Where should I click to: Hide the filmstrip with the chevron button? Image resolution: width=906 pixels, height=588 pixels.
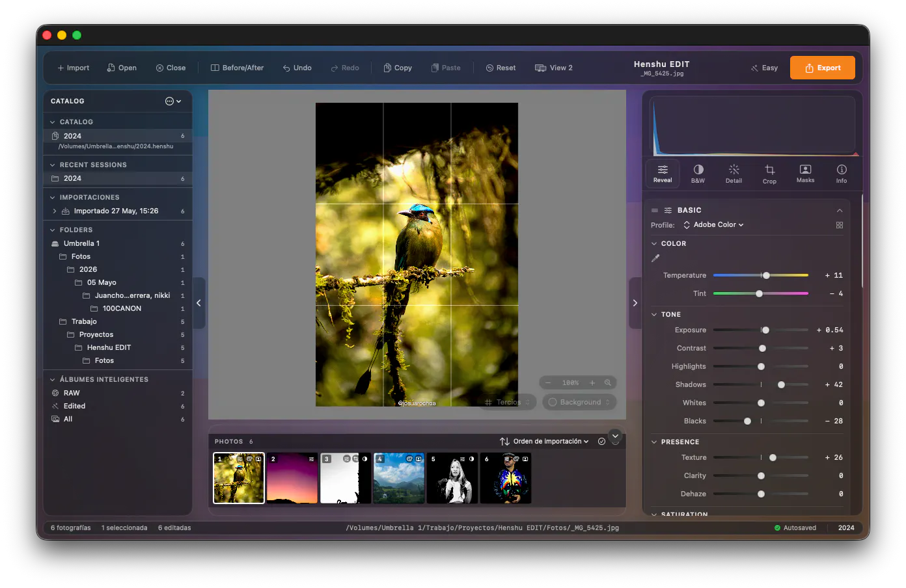point(615,436)
